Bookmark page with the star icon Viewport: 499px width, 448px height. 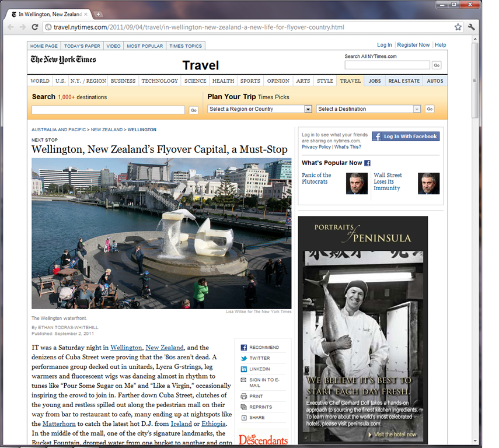458,27
